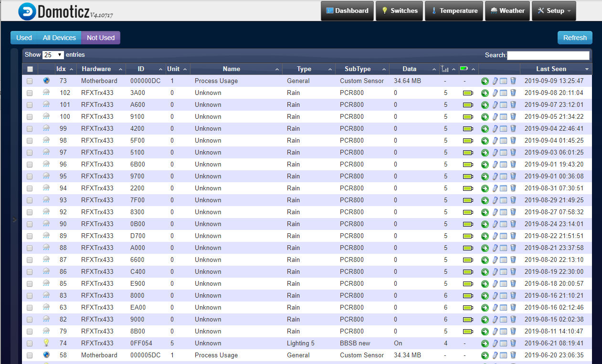Click green add arrow for Idx 99

click(485, 129)
